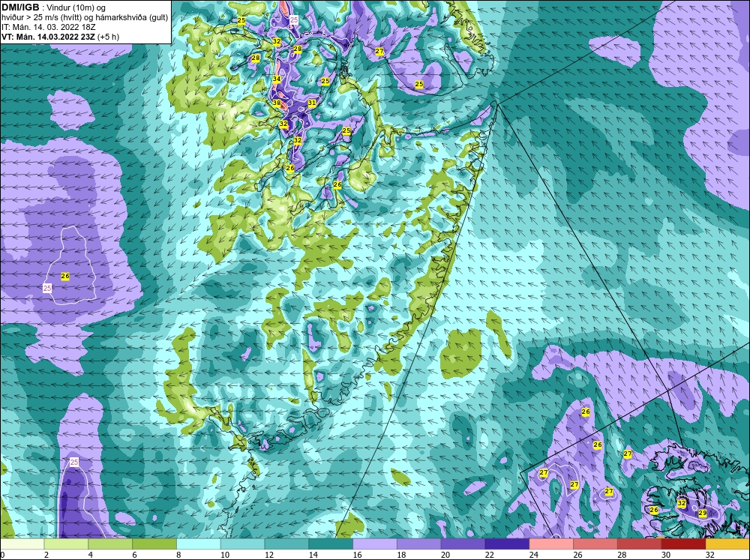Select the 'hámarkshviða (gult)' legend text
This screenshot has height=560, width=750.
133,18
